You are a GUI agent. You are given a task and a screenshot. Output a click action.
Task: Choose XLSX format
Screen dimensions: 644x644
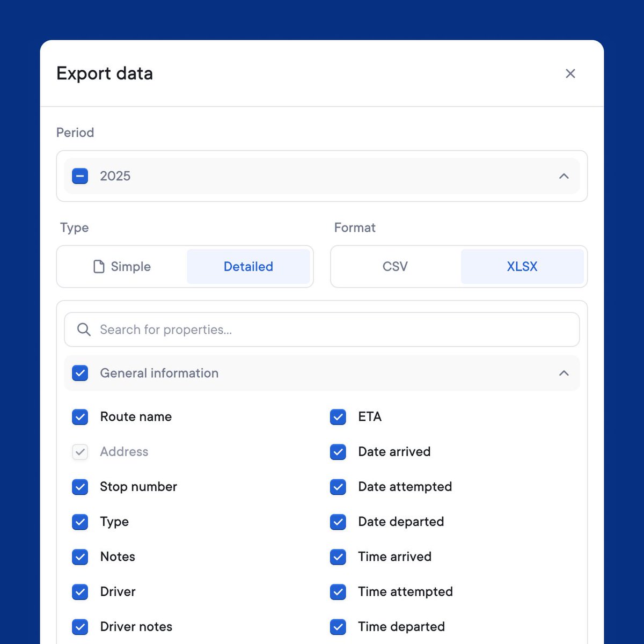click(522, 267)
